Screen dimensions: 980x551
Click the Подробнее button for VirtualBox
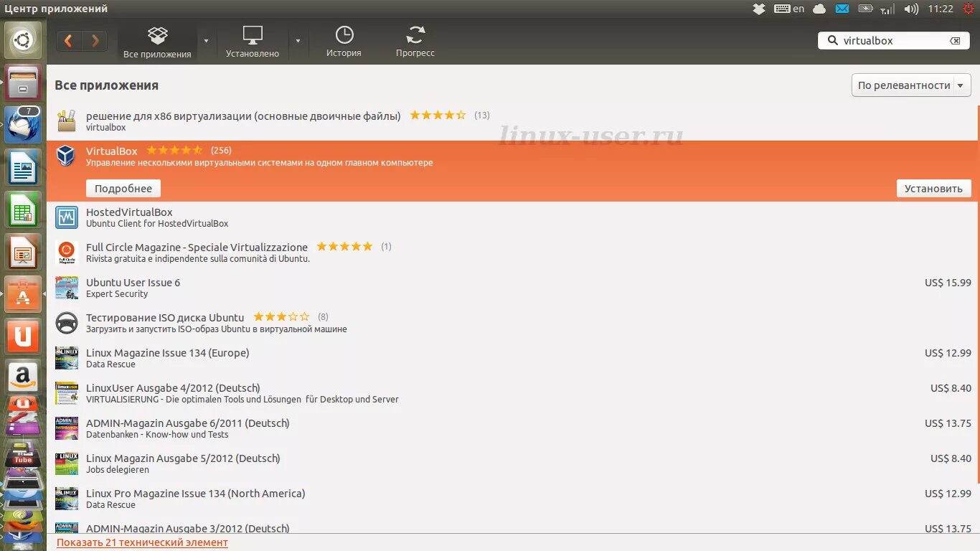click(123, 189)
